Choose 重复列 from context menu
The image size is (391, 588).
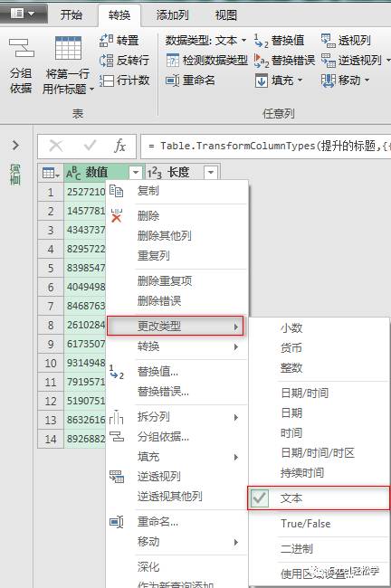pos(154,256)
